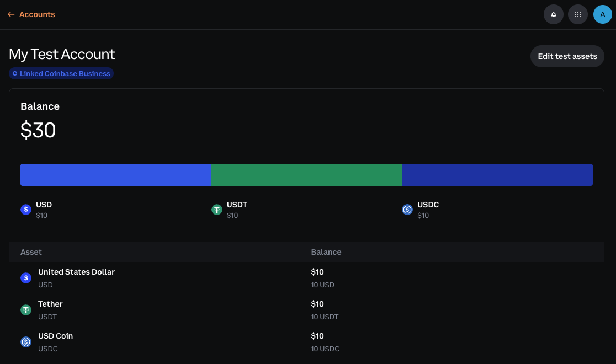The height and width of the screenshot is (364, 616).
Task: Click the USD Coin icon in the asset table
Action: (x=26, y=341)
